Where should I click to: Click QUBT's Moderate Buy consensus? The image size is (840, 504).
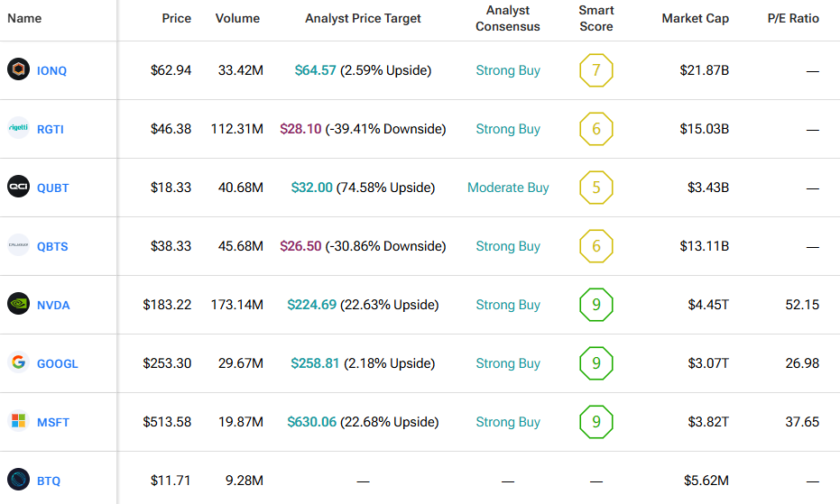508,188
